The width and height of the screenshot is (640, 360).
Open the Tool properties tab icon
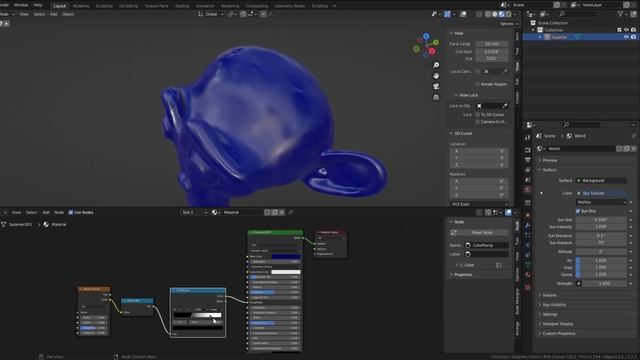tap(528, 138)
